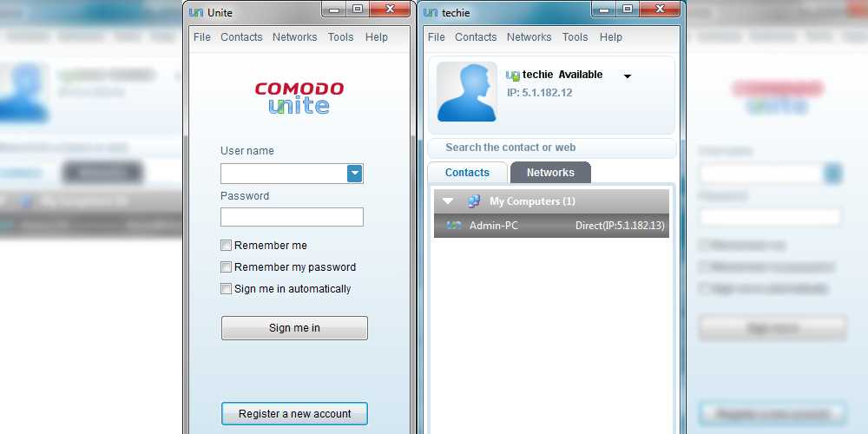Click the Unite window title bar icon

(196, 12)
